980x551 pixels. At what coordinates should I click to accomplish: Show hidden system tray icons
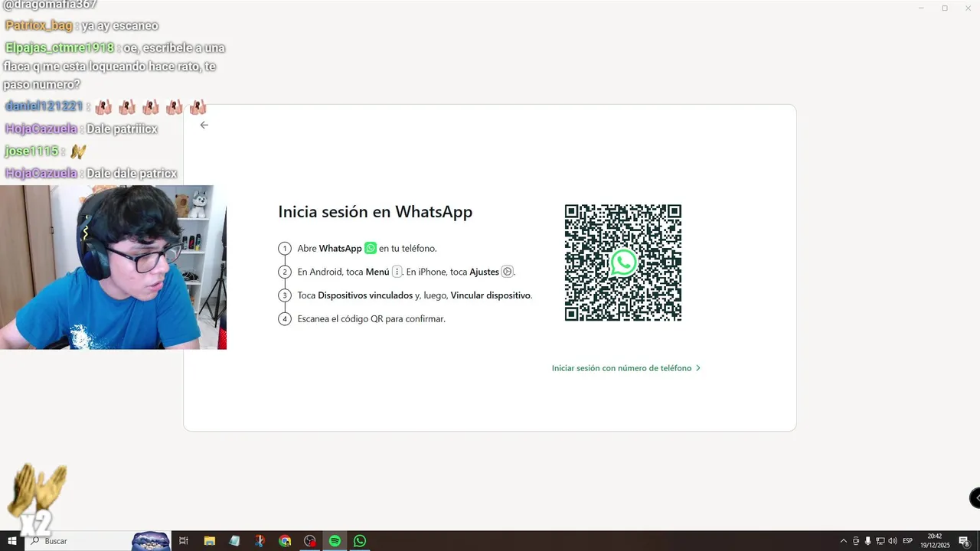click(x=844, y=541)
